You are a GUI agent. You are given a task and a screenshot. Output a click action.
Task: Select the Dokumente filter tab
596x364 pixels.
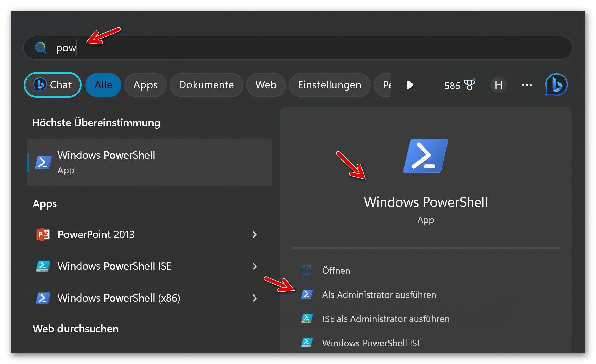tap(206, 85)
